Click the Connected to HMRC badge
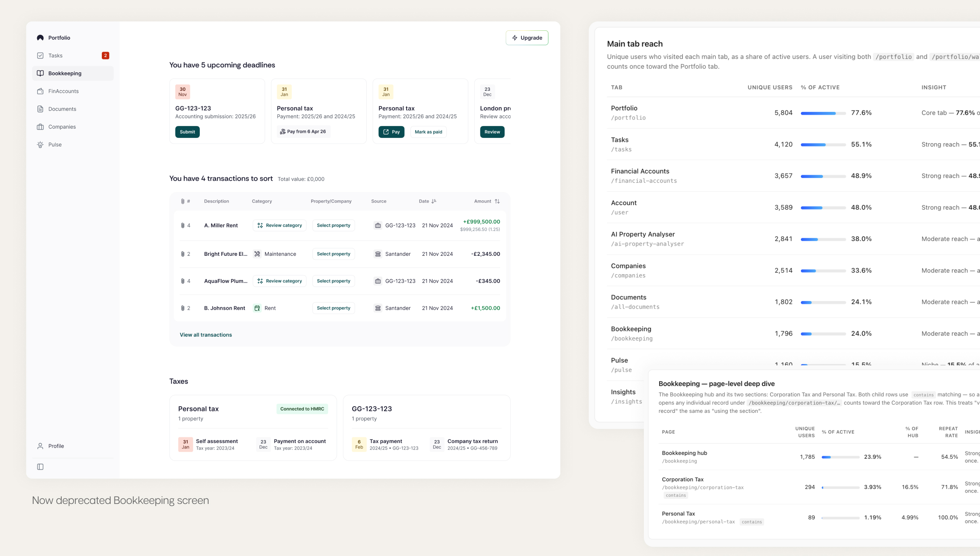Screen dimensions: 980x556 [x=302, y=409]
